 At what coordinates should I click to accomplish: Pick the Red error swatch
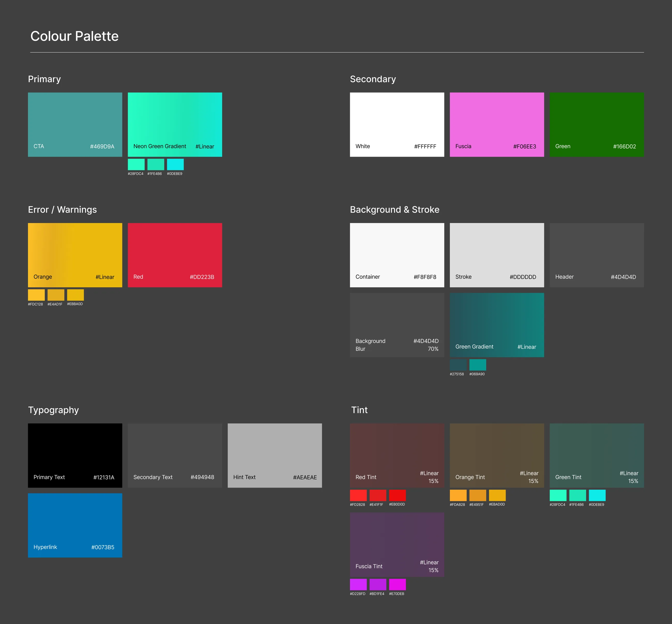[175, 255]
